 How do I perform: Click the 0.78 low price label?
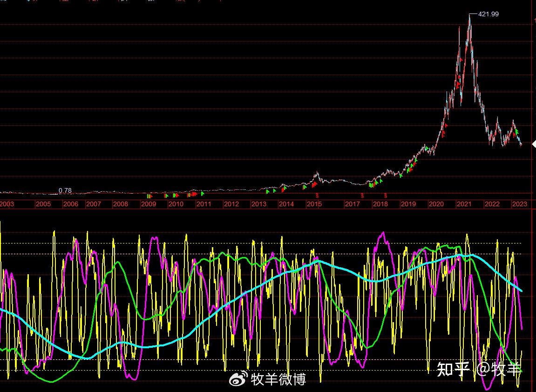[x=65, y=190]
